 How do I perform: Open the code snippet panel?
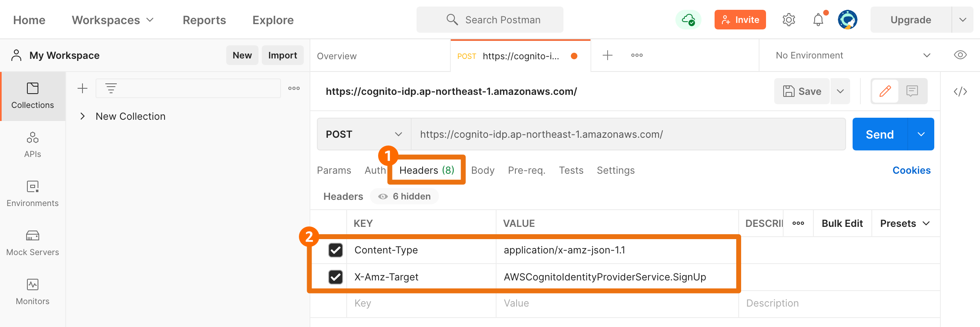point(960,91)
